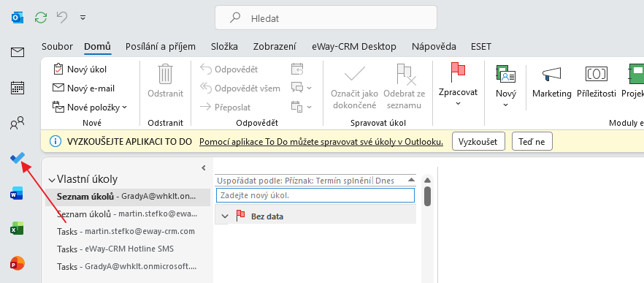Screen dimensions: 644x283
Task: Select the Domů ribbon tab
Action: click(97, 47)
